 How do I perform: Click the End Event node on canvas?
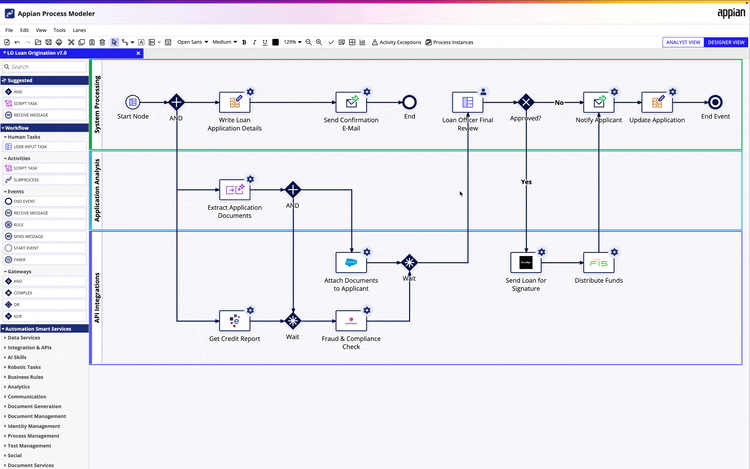715,102
